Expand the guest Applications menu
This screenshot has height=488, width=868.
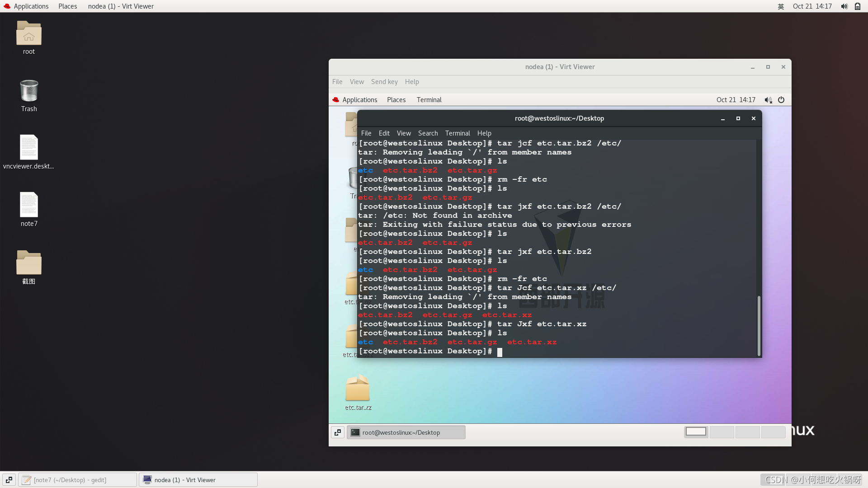pos(359,100)
